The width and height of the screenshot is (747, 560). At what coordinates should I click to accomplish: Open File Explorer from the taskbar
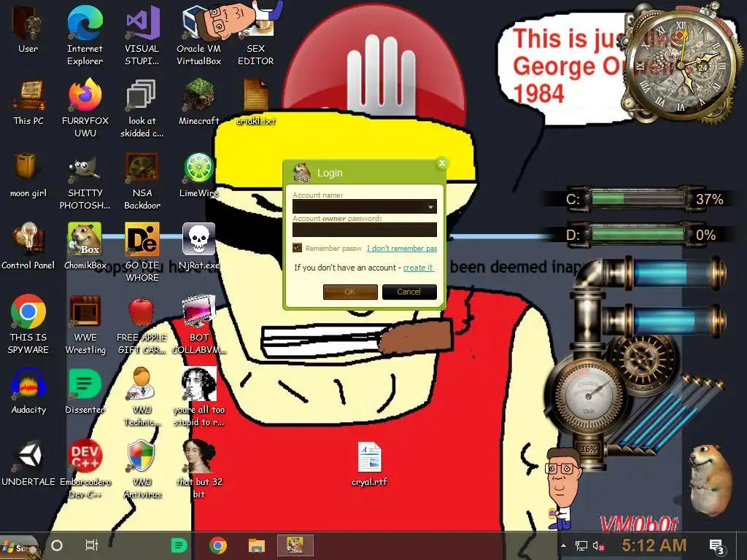(256, 545)
